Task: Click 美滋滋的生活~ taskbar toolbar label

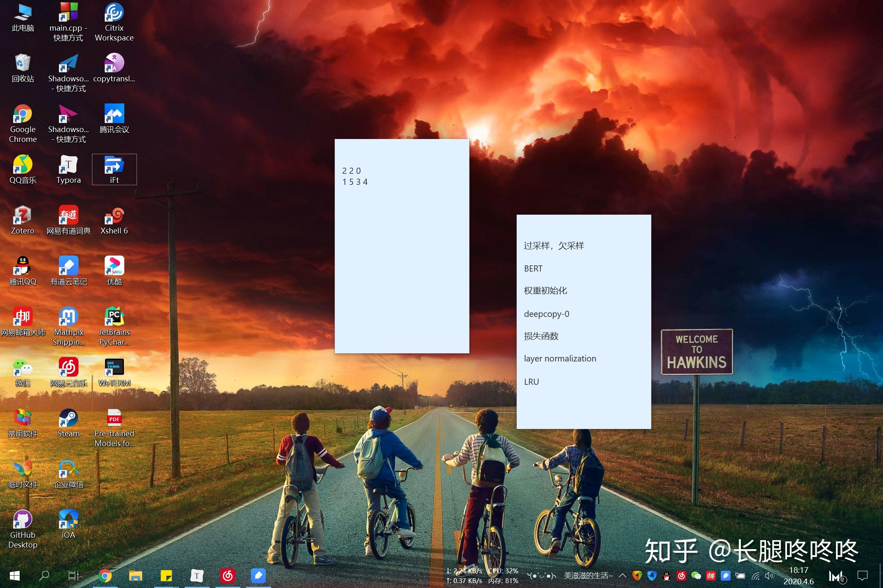Action: tap(588, 576)
